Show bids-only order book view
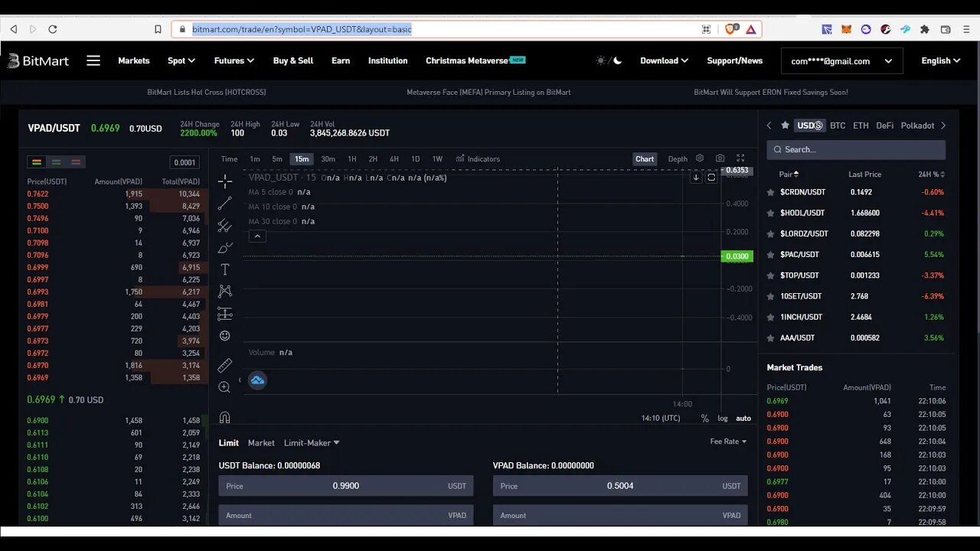Viewport: 980px width, 551px height. tap(56, 162)
